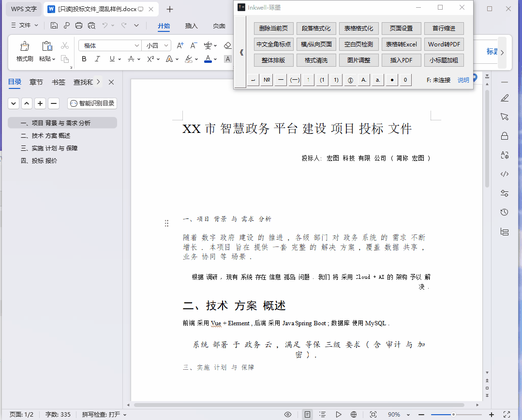
Task: Switch to the 开始 ribbon tab
Action: click(164, 26)
